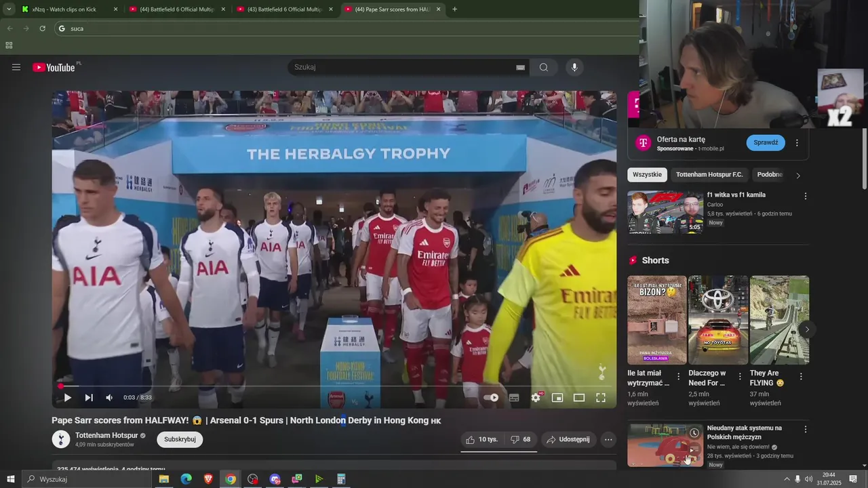Open options for Ile lat miał Short
868x488 pixels.
click(x=678, y=376)
